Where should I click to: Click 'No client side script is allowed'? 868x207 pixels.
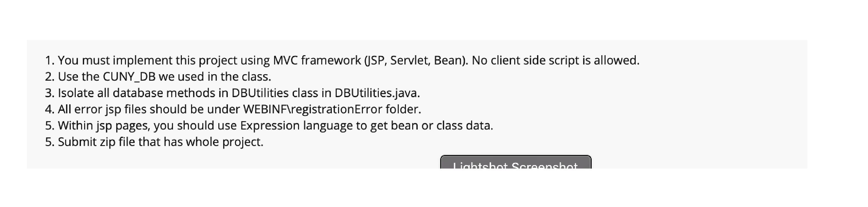click(x=555, y=61)
